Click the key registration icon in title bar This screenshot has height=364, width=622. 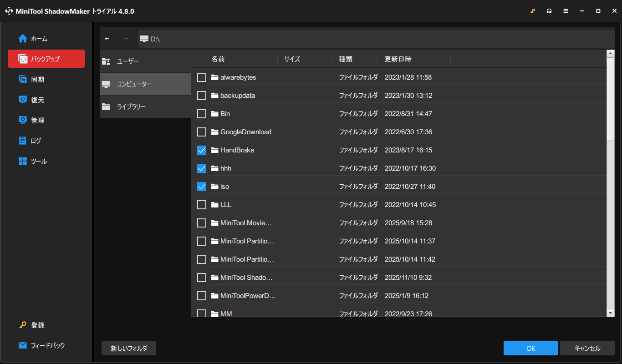pos(533,10)
